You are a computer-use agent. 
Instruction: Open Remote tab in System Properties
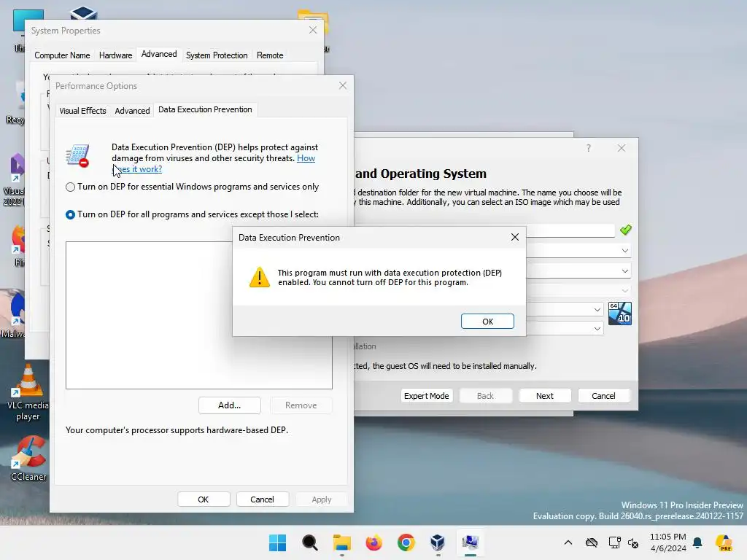pyautogui.click(x=270, y=55)
